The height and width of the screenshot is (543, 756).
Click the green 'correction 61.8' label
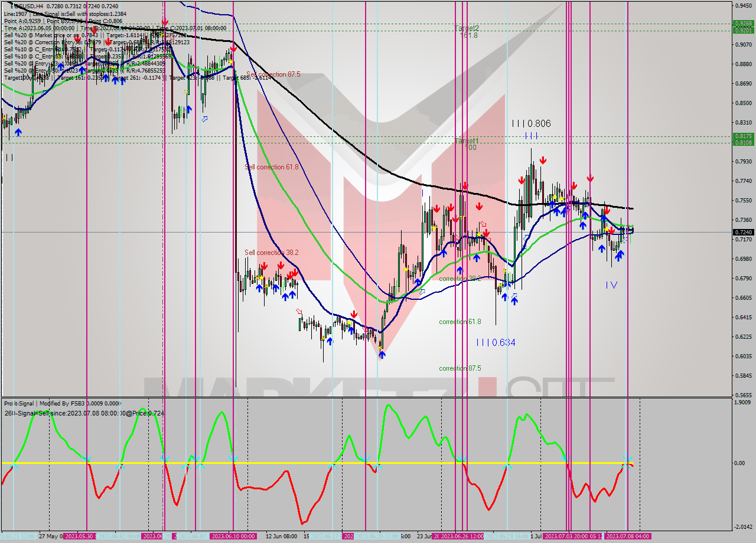point(460,322)
